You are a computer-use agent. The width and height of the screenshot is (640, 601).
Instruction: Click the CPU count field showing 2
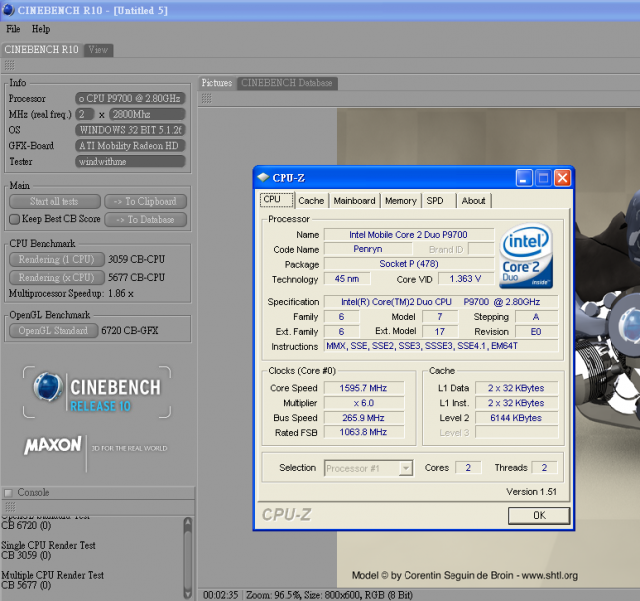click(x=84, y=114)
